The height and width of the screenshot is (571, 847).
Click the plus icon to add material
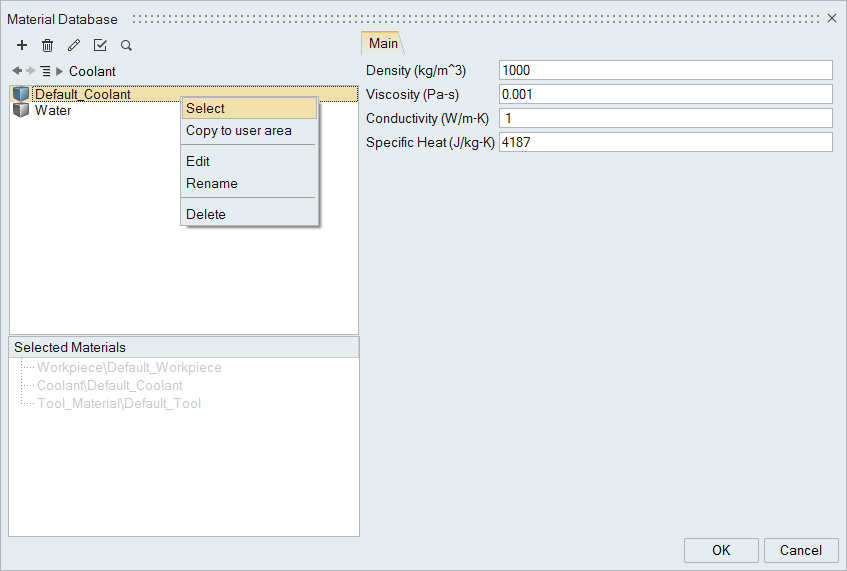[x=22, y=45]
